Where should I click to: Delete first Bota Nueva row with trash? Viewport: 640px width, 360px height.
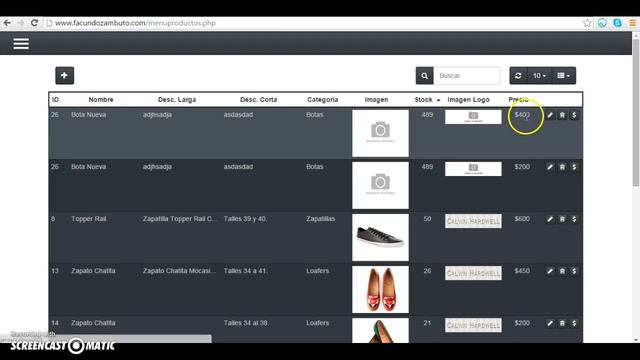click(x=562, y=115)
